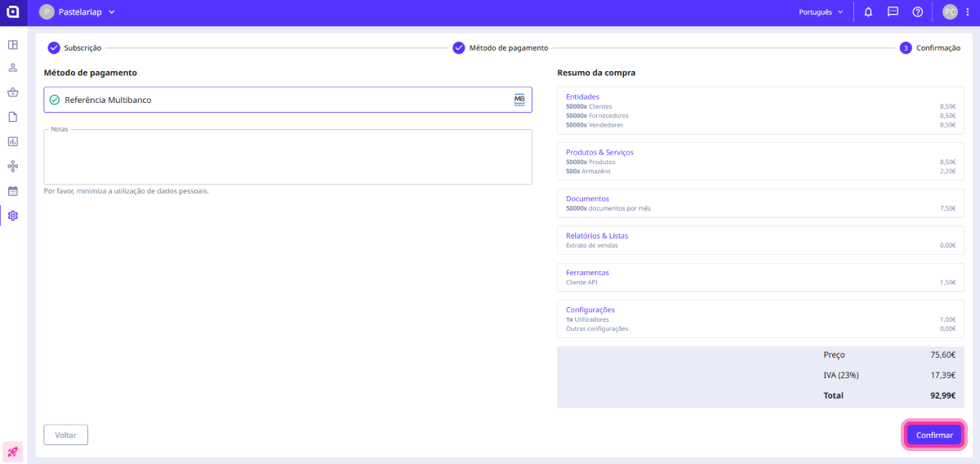Open the three-dot user menu

pyautogui.click(x=968, y=12)
